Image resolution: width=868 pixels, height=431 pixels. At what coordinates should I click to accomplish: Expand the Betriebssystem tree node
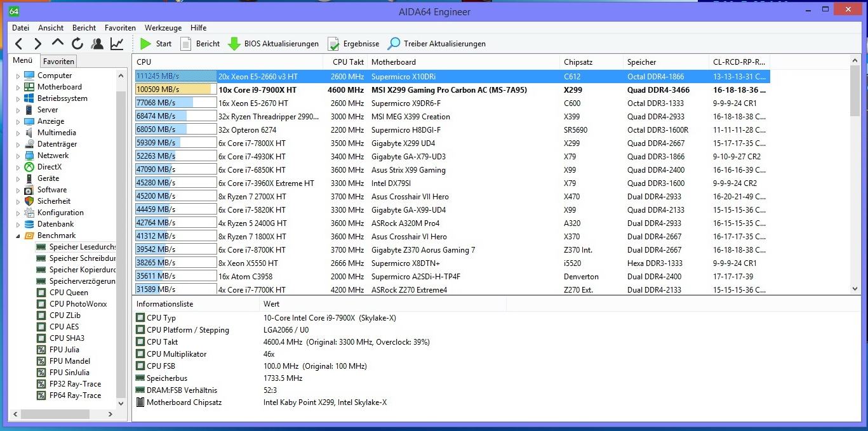pyautogui.click(x=18, y=98)
